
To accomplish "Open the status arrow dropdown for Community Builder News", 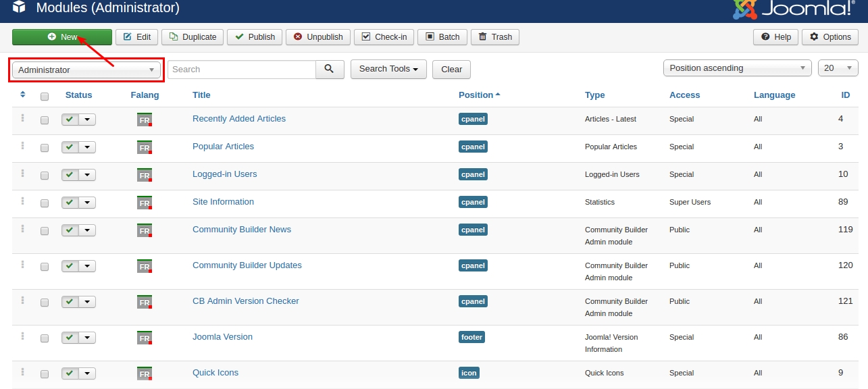I will coord(88,230).
